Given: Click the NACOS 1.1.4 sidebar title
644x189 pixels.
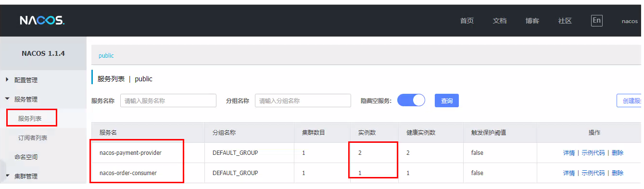Looking at the screenshot, I should 43,53.
